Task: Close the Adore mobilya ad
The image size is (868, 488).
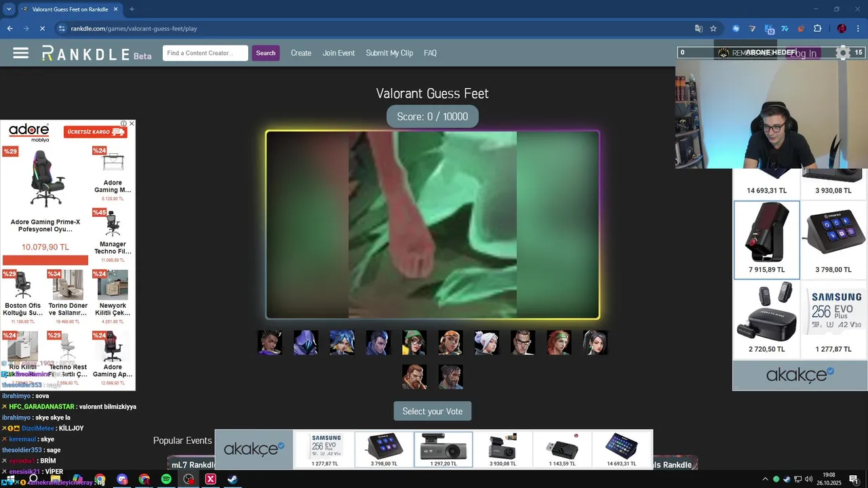Action: click(132, 123)
